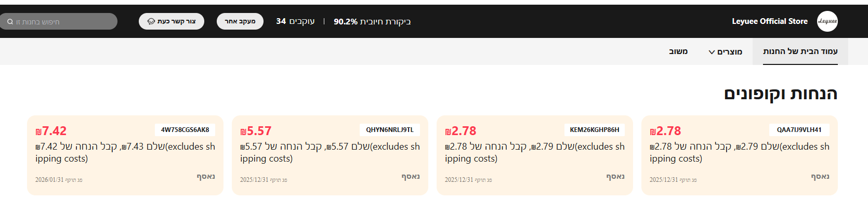Click the הנחות וקופונים section heading
The width and height of the screenshot is (868, 212).
pos(780,94)
